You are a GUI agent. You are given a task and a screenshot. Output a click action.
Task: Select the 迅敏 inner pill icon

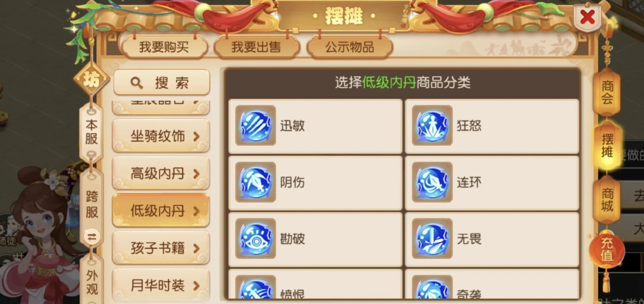[255, 125]
